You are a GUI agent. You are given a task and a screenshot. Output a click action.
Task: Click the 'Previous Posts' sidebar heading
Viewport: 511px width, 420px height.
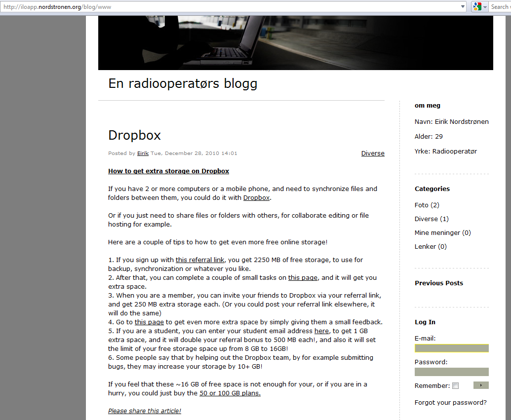(x=438, y=283)
